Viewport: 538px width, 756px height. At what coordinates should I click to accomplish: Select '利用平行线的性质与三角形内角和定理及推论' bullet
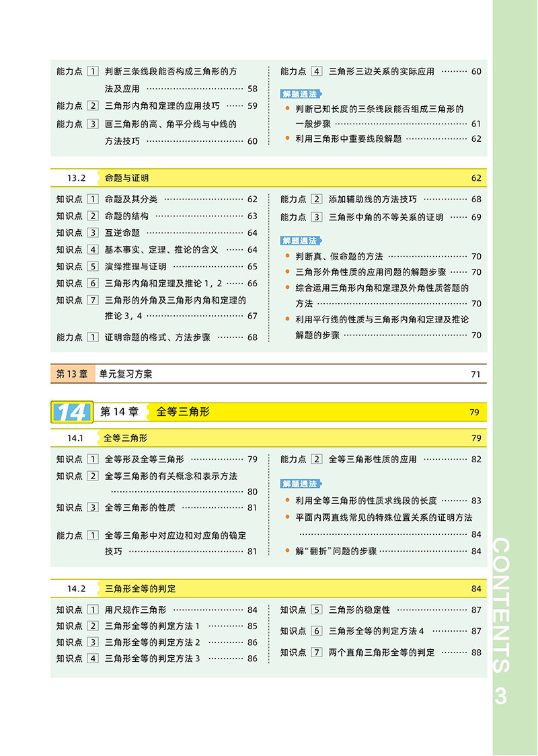pyautogui.click(x=382, y=320)
